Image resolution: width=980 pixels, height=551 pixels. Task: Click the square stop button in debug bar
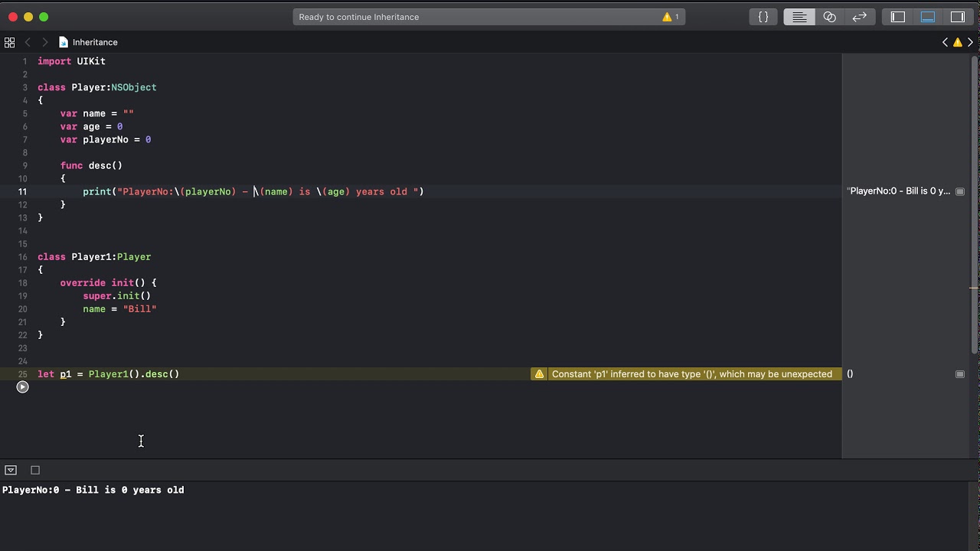pyautogui.click(x=35, y=470)
